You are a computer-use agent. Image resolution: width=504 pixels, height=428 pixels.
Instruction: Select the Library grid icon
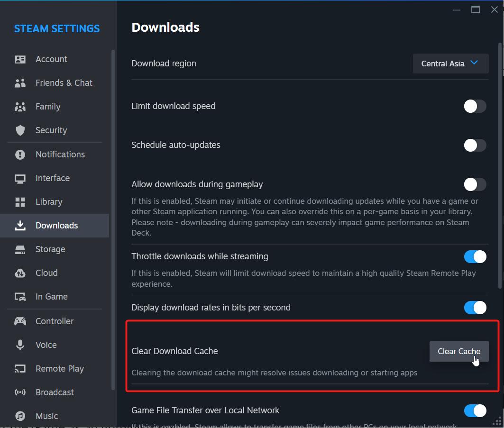coord(20,201)
